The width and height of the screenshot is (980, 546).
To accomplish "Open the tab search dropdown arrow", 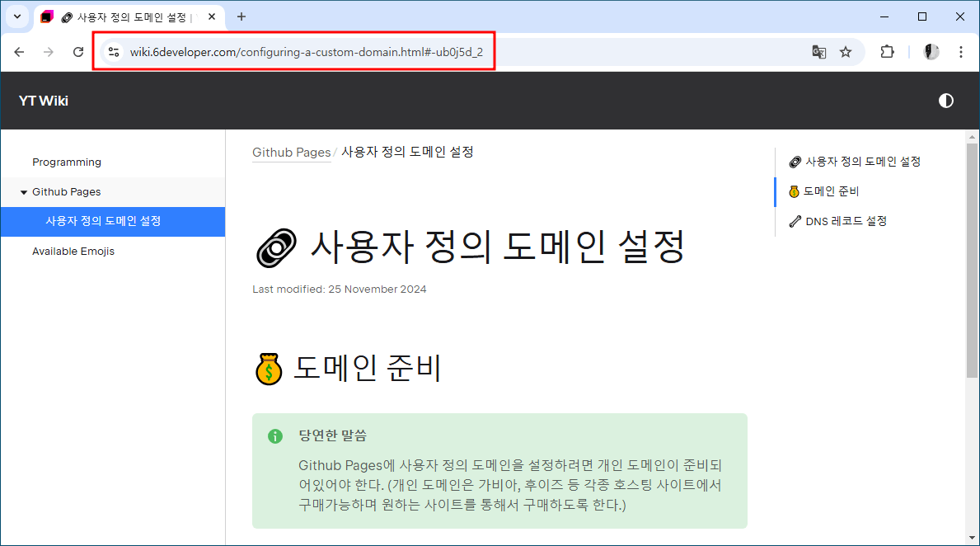I will tap(16, 16).
